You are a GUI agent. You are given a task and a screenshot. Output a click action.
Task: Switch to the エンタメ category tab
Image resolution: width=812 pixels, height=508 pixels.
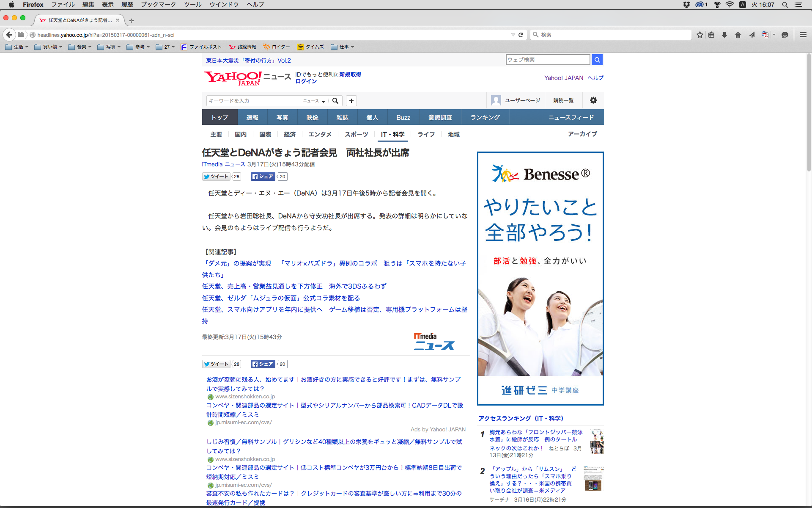coord(320,134)
